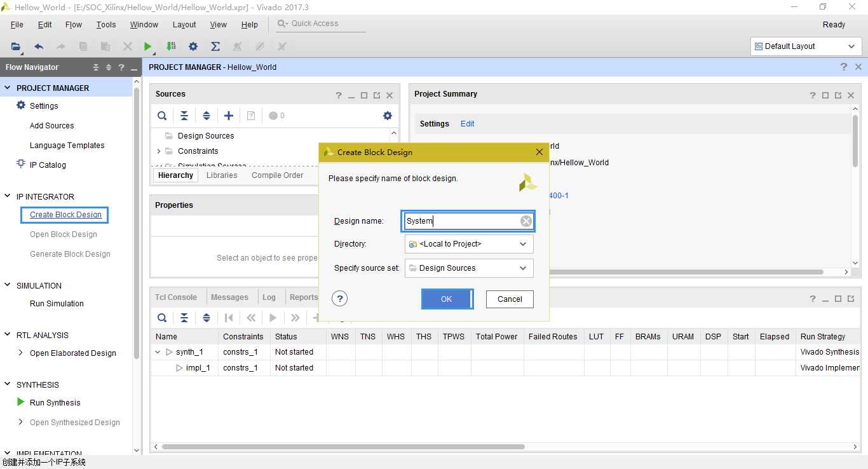The image size is (868, 469).
Task: Collapse the PROJECT MANAGER section
Action: point(8,88)
